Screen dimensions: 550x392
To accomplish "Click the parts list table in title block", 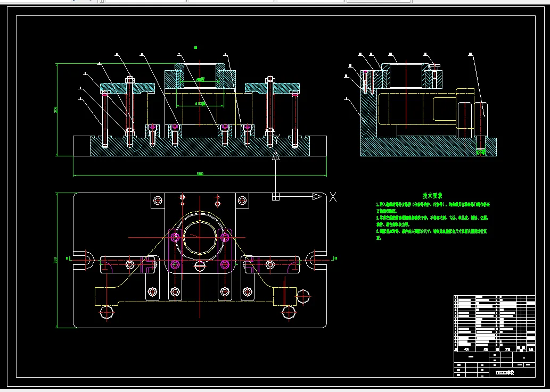I will point(495,323).
